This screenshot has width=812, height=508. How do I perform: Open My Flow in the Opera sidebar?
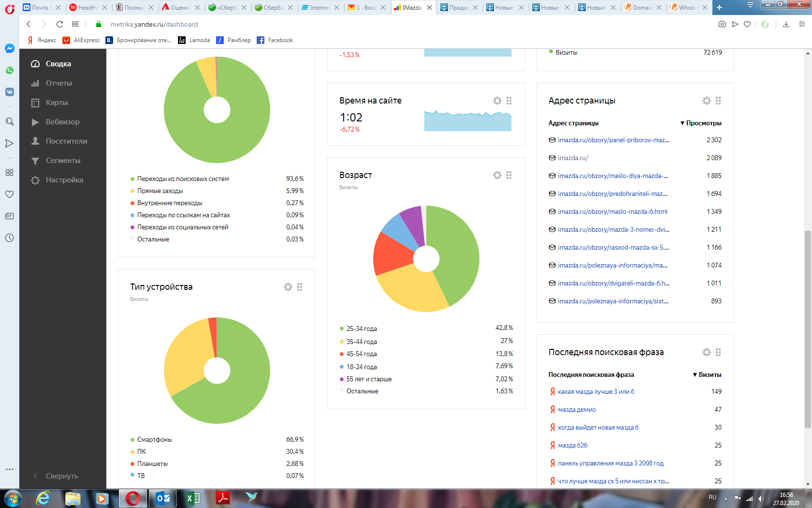(10, 143)
